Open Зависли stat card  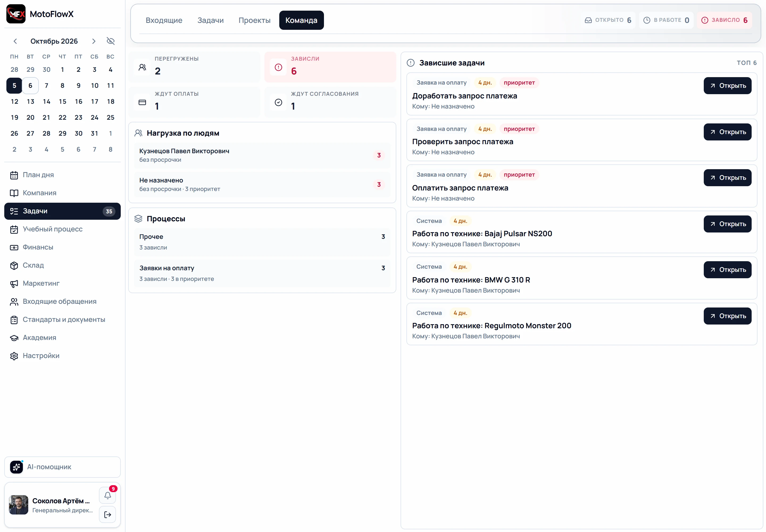(330, 67)
